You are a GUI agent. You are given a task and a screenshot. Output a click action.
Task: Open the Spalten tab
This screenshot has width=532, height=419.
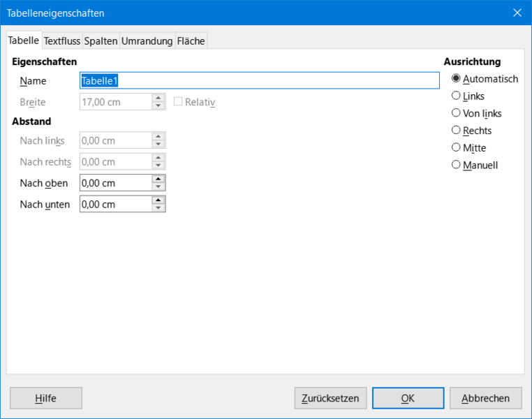pyautogui.click(x=101, y=41)
